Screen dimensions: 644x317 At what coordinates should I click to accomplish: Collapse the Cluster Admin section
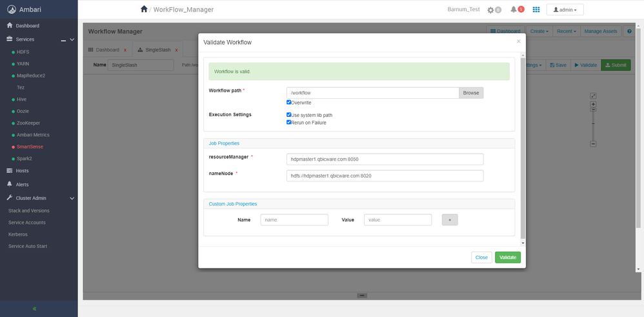click(x=72, y=198)
